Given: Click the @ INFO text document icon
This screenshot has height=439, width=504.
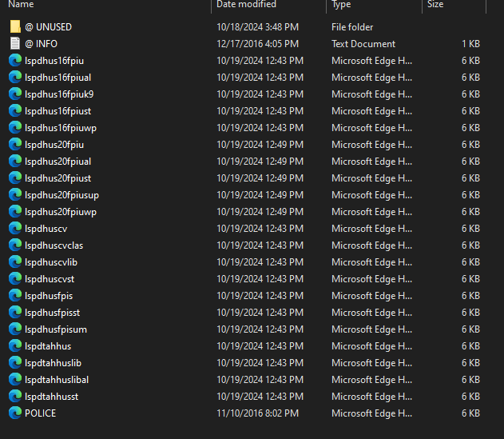Looking at the screenshot, I should tap(15, 44).
